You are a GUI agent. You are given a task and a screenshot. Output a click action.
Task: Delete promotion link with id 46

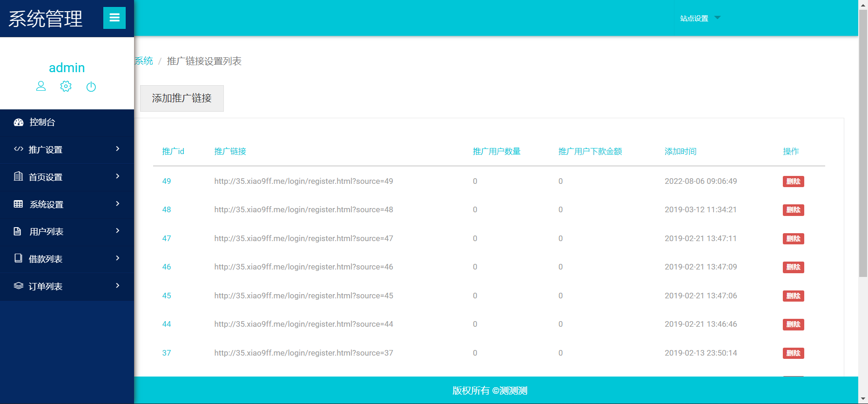pyautogui.click(x=793, y=267)
